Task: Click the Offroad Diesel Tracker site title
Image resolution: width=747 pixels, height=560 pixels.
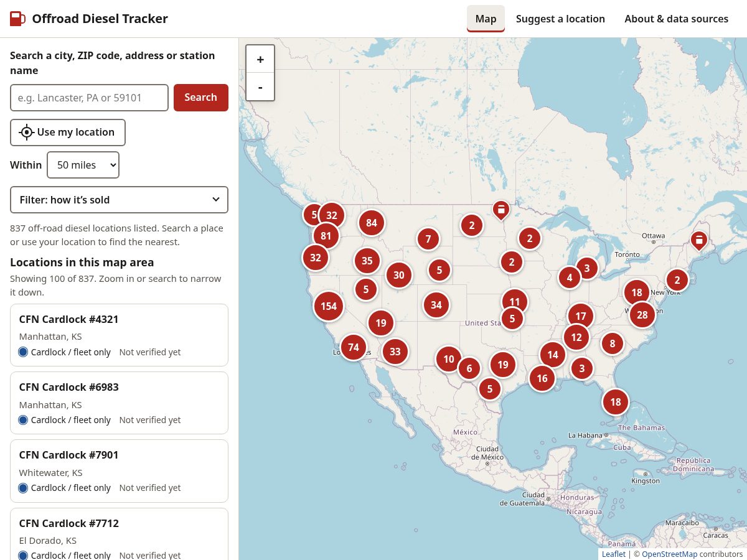Action: click(x=100, y=19)
